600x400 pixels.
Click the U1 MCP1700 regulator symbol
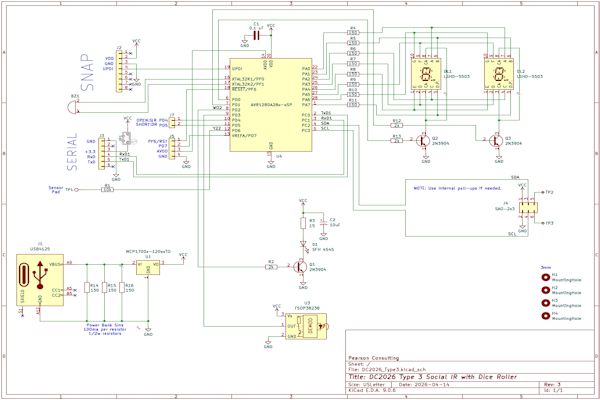[x=148, y=267]
